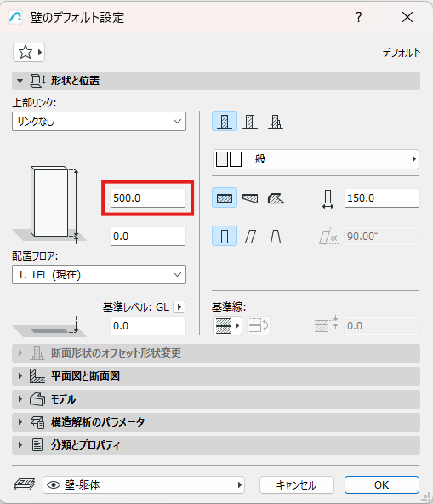Open the reference line location picker
This screenshot has width=433, height=504.
pyautogui.click(x=227, y=326)
